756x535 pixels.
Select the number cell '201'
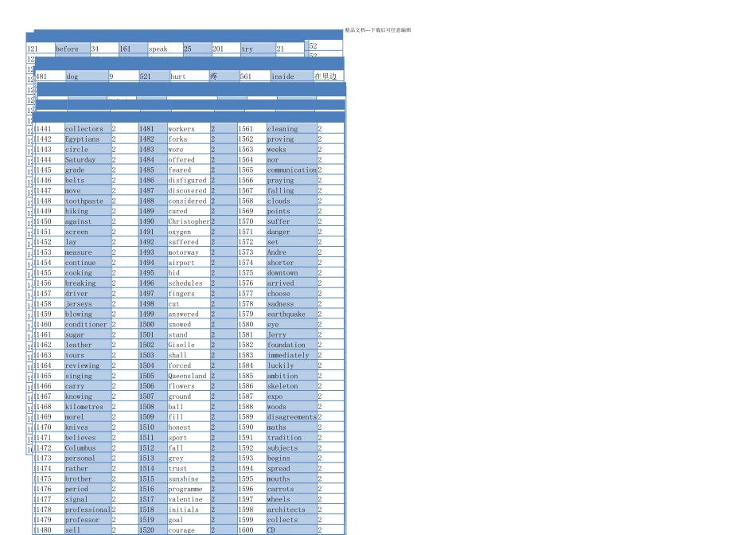coord(226,49)
